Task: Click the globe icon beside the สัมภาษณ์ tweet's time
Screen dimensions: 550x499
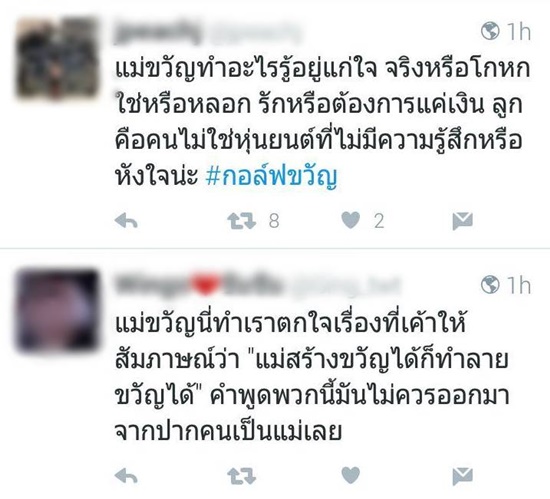Action: click(490, 284)
